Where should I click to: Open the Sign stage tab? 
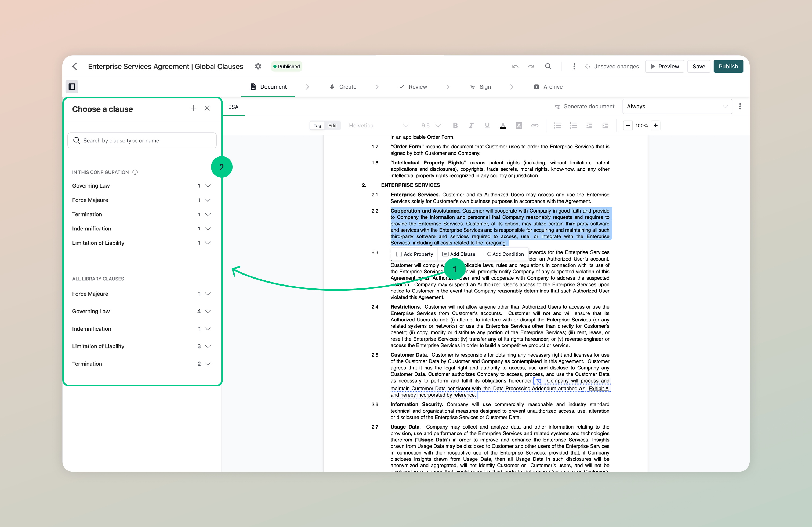click(x=480, y=87)
